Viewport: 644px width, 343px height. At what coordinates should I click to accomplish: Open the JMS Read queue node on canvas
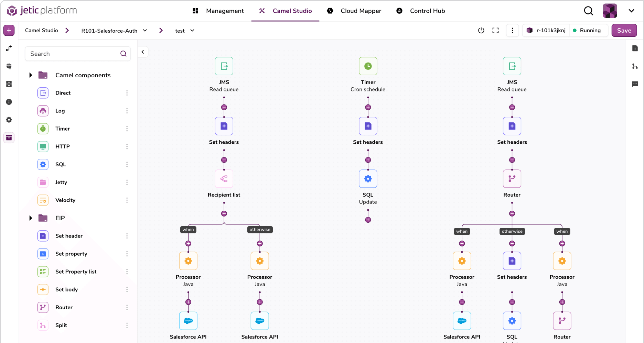point(224,66)
